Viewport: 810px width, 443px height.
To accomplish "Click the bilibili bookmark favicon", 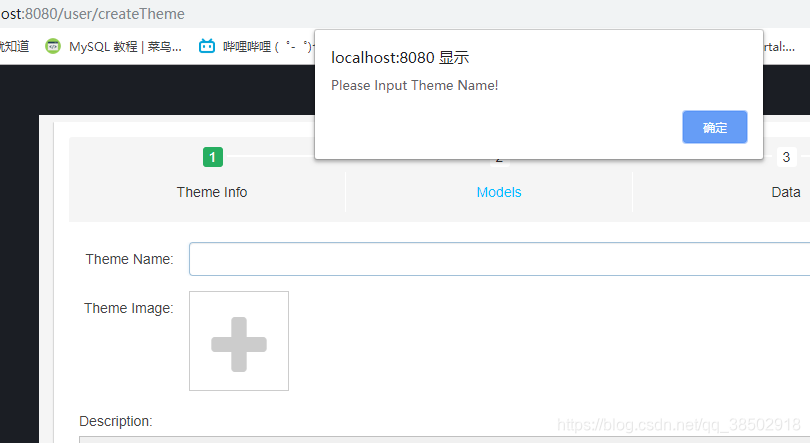I will tap(207, 46).
